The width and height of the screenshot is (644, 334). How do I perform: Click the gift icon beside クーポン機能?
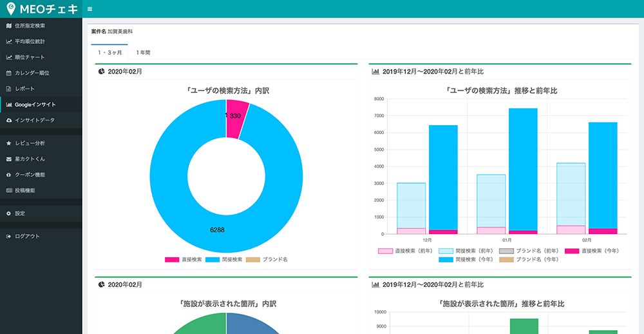(8, 175)
